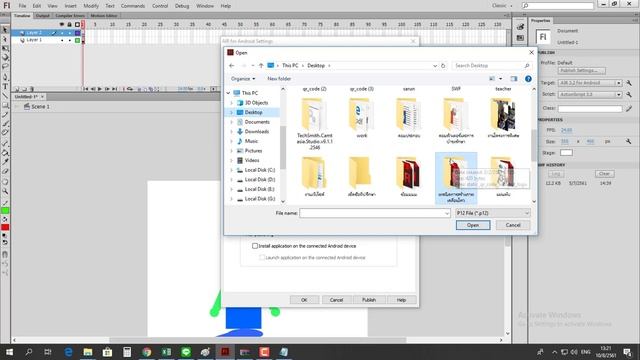Viewport: 640px width, 360px height.
Task: Click the pencil icon next to Class field
Action: (629, 108)
